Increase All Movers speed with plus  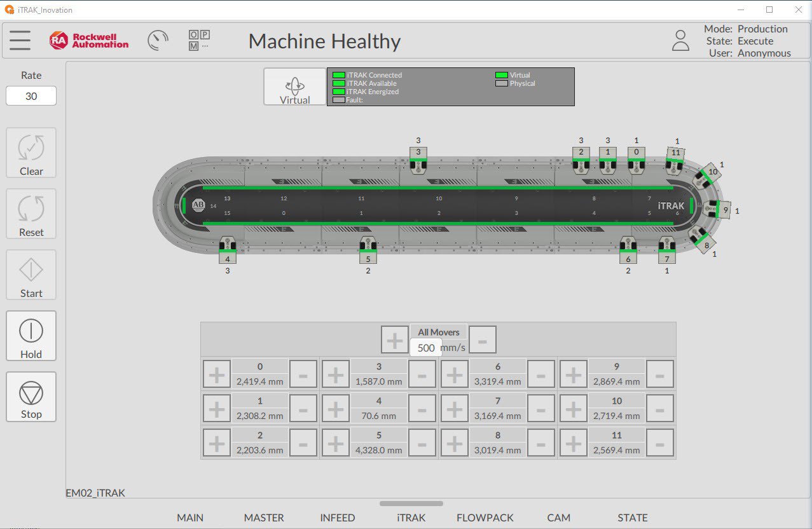pos(394,340)
